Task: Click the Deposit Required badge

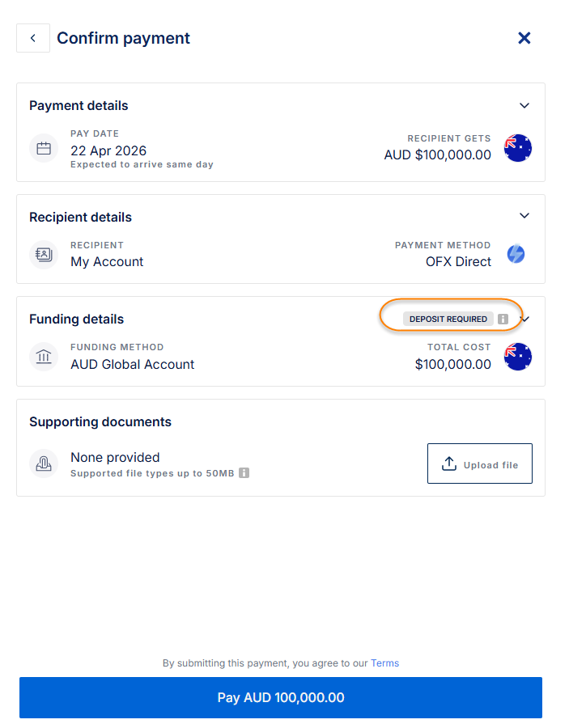Action: pyautogui.click(x=448, y=320)
